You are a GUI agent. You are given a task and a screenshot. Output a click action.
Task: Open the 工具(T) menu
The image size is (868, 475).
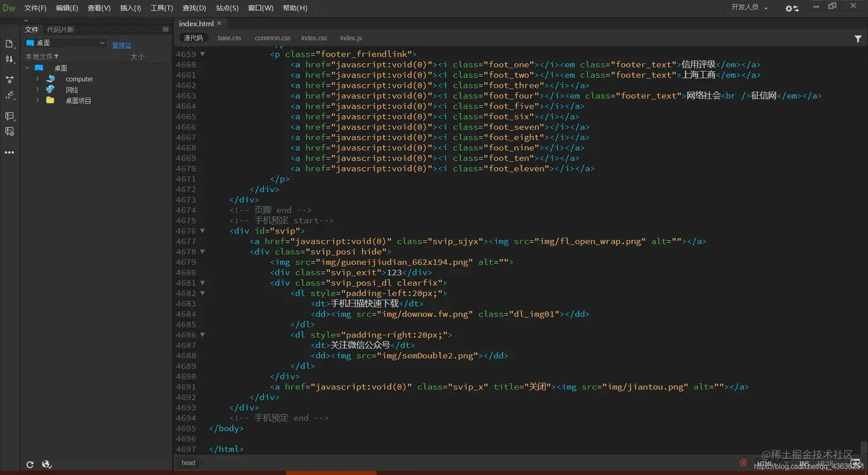161,8
